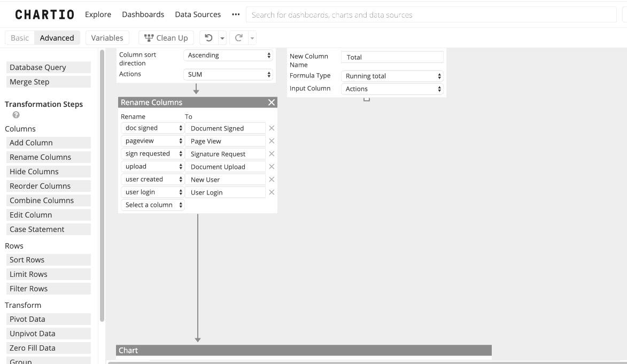Add a Sort Rows step
Viewport: 627px width, 364px height.
pyautogui.click(x=49, y=260)
